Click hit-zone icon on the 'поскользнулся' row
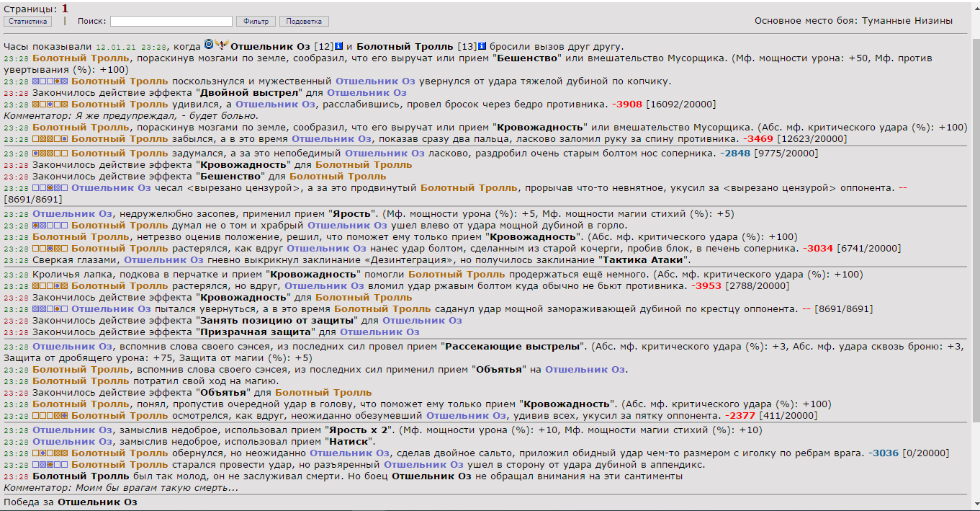980x511 pixels. pos(50,81)
